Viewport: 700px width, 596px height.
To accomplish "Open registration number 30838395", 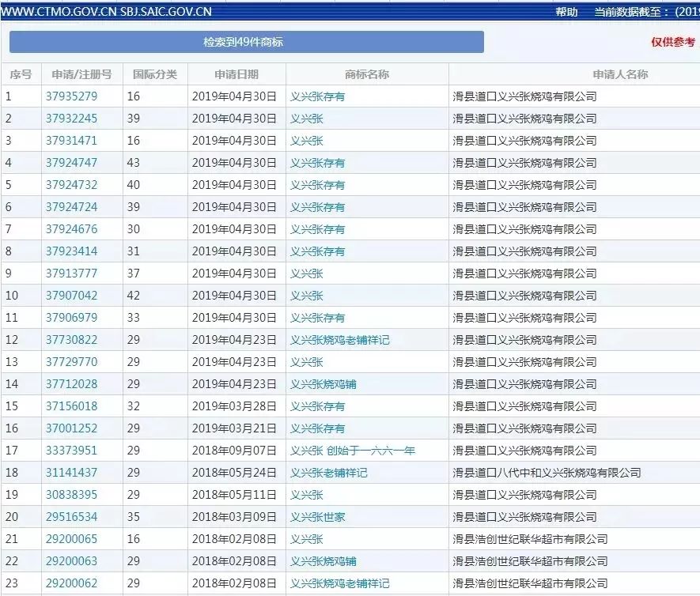I will [71, 495].
